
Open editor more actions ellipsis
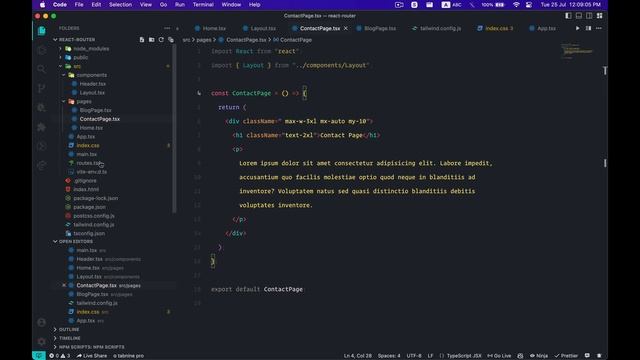click(599, 28)
